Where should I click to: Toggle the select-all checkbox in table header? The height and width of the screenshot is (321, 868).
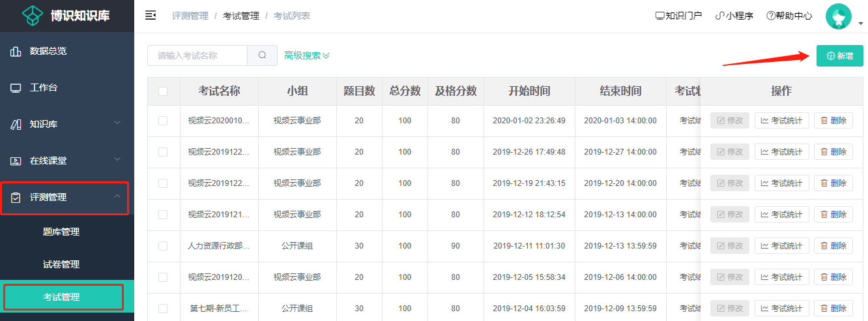[x=163, y=91]
